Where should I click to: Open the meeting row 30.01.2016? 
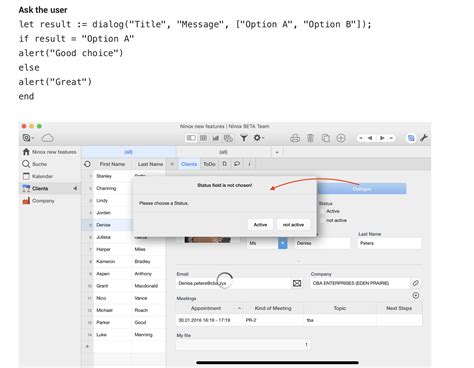coord(299,320)
